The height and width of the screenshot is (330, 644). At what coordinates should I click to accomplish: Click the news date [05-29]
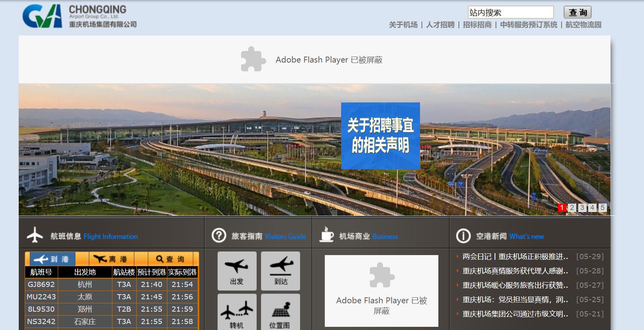click(x=590, y=257)
